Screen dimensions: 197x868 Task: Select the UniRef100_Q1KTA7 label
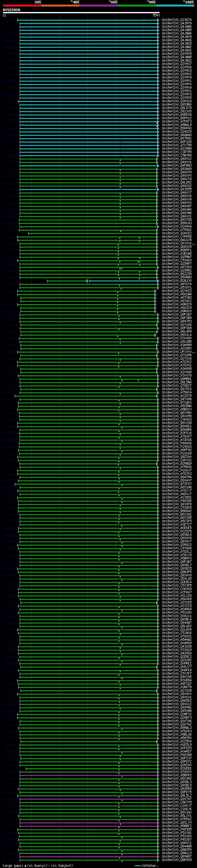[x=176, y=799]
